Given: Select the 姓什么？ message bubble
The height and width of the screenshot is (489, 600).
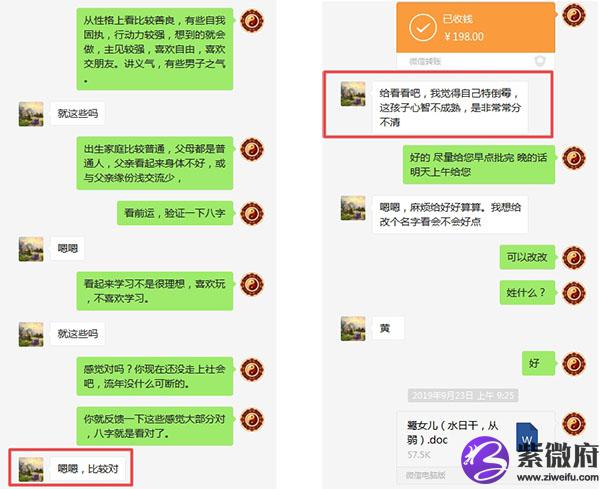Looking at the screenshot, I should [527, 292].
